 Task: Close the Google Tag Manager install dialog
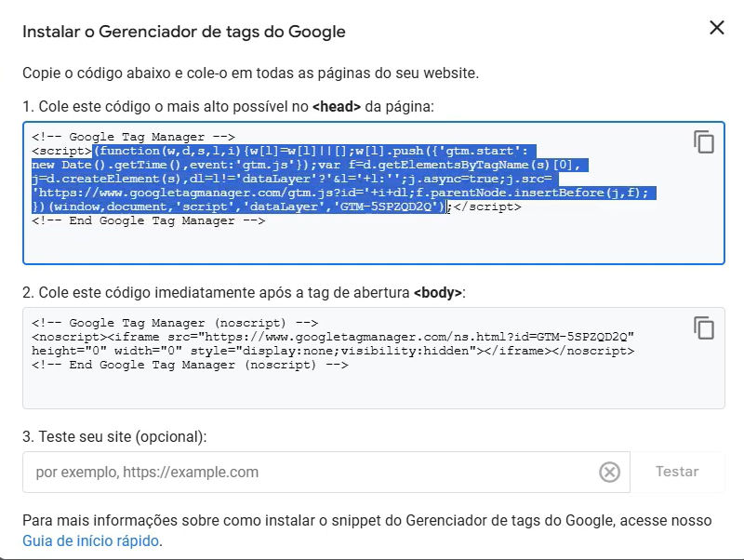(716, 28)
